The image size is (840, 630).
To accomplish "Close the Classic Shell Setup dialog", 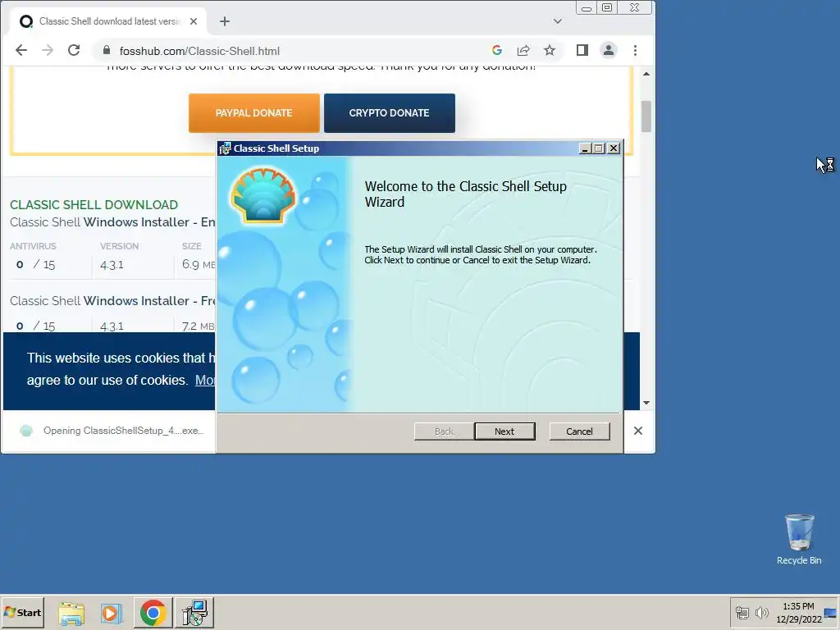I will tap(614, 148).
